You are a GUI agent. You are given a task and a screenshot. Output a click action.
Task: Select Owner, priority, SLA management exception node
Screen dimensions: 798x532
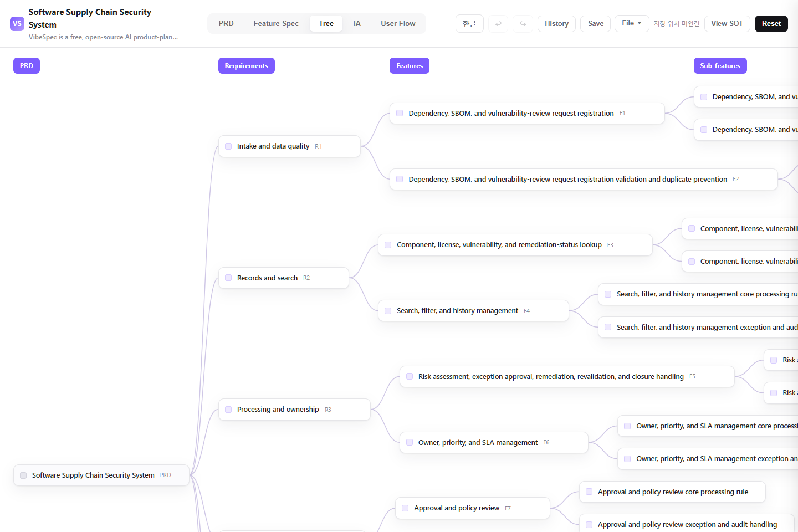[x=708, y=459]
